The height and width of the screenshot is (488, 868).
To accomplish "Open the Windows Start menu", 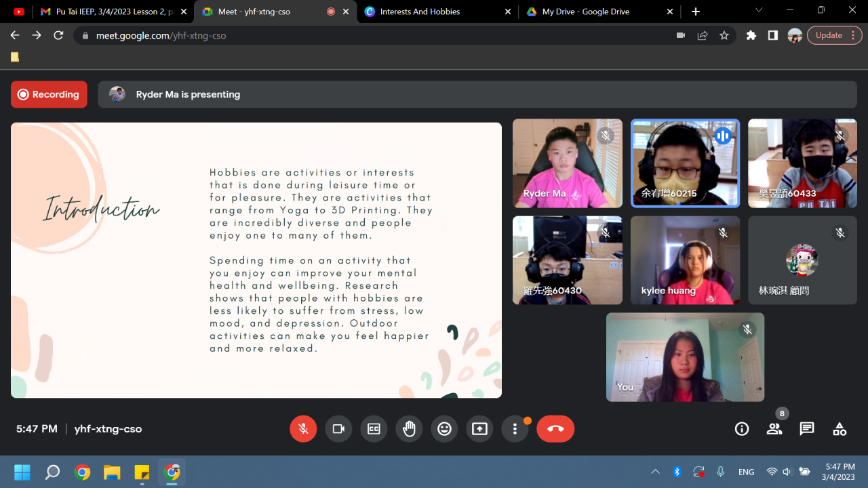I will click(22, 472).
